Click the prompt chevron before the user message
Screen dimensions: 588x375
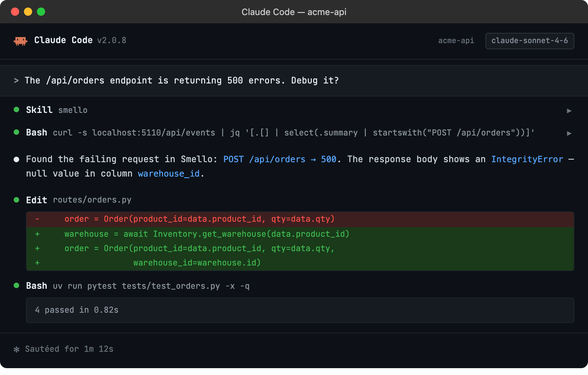pos(16,81)
